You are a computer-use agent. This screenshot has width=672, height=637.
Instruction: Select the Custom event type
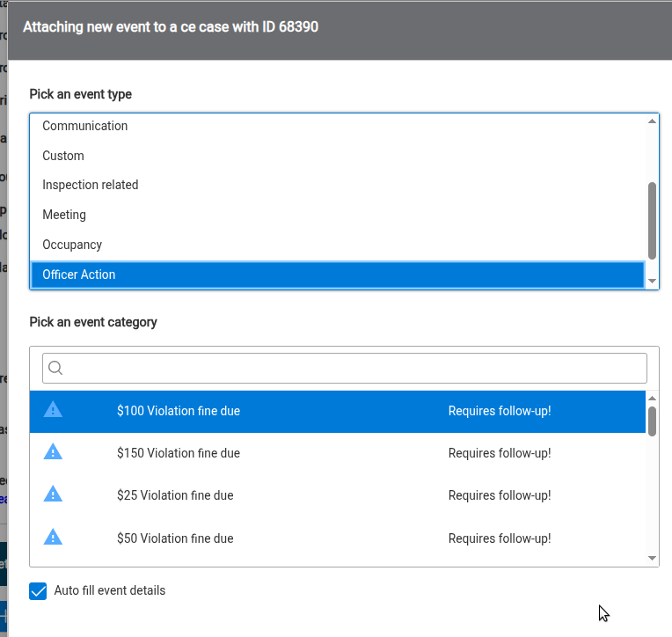[337, 156]
